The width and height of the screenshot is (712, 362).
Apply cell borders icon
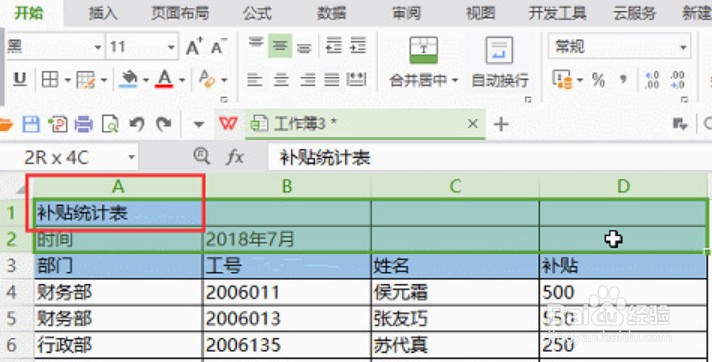[50, 79]
